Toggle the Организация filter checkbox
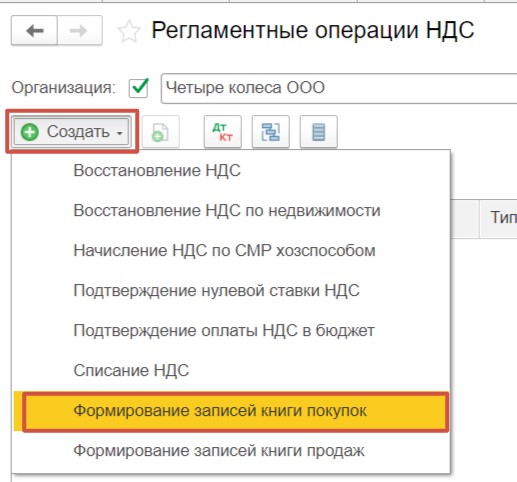The image size is (517, 482). point(139,88)
